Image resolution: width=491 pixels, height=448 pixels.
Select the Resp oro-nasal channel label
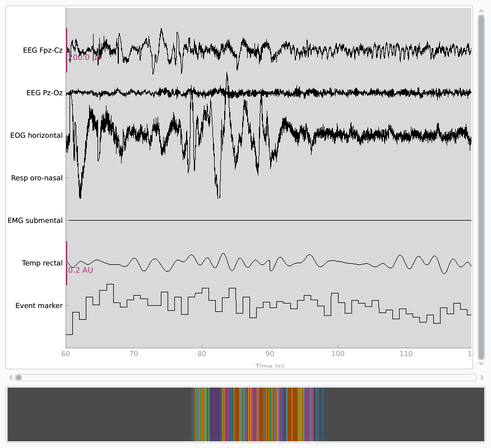pyautogui.click(x=36, y=178)
